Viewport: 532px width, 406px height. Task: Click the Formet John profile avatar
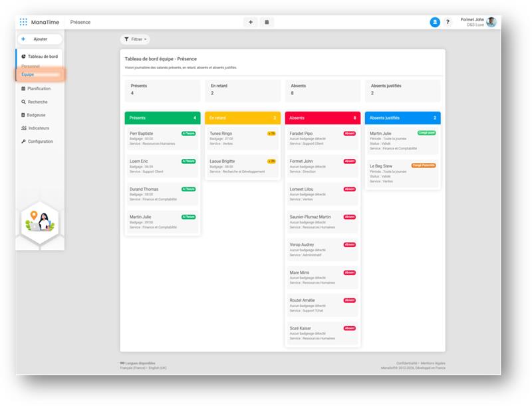pos(491,22)
